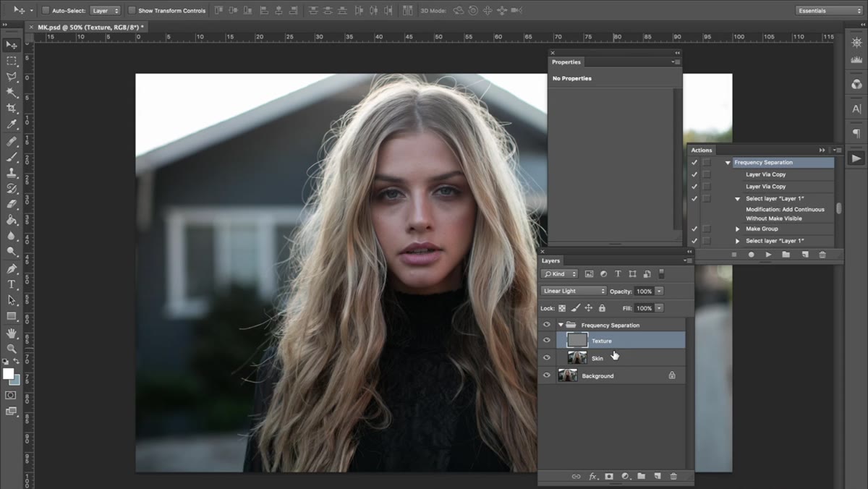
Task: Enable the Auto-Select checkbox
Action: coord(45,11)
